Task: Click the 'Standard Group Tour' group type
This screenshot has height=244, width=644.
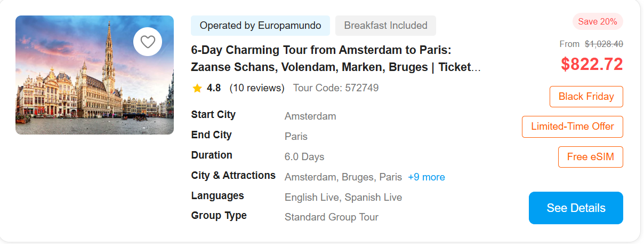Action: point(331,217)
